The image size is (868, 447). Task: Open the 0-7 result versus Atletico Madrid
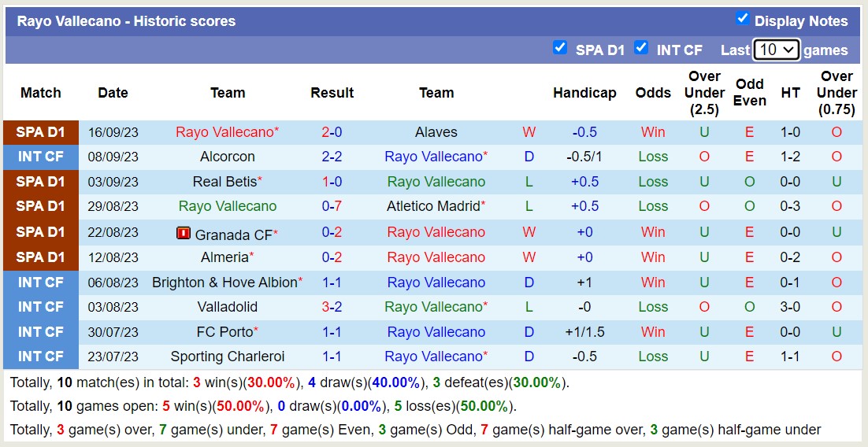pyautogui.click(x=332, y=206)
